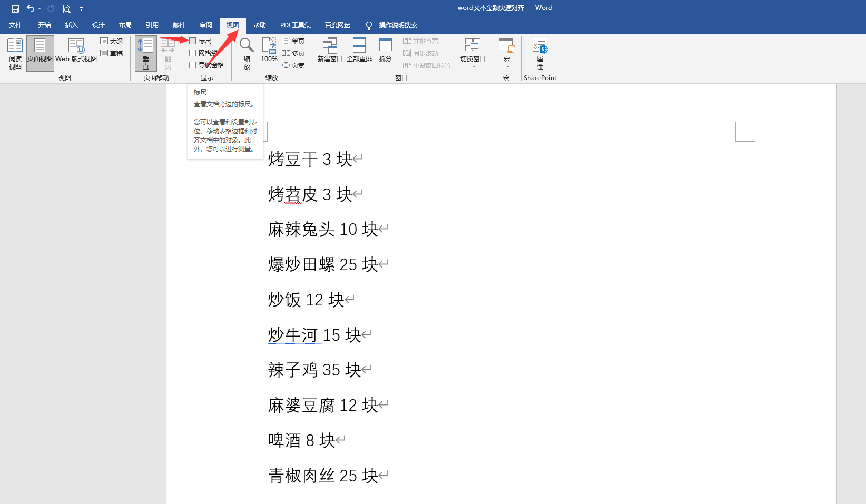The width and height of the screenshot is (866, 504).
Task: Switch to 草稿 Draft view
Action: pyautogui.click(x=112, y=53)
